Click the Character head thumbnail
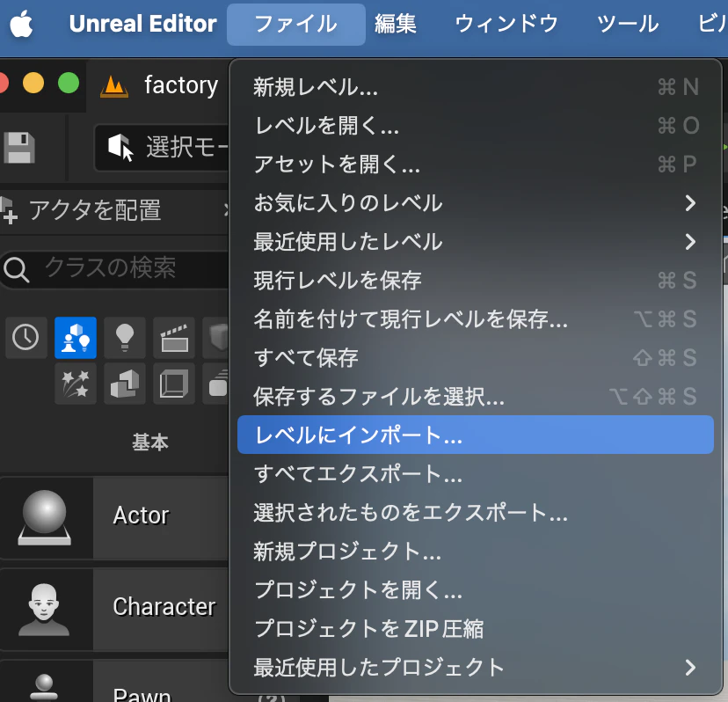 tap(44, 610)
